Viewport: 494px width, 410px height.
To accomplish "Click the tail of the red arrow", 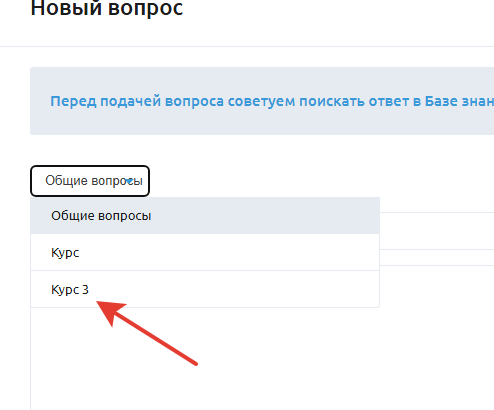I will coord(195,363).
